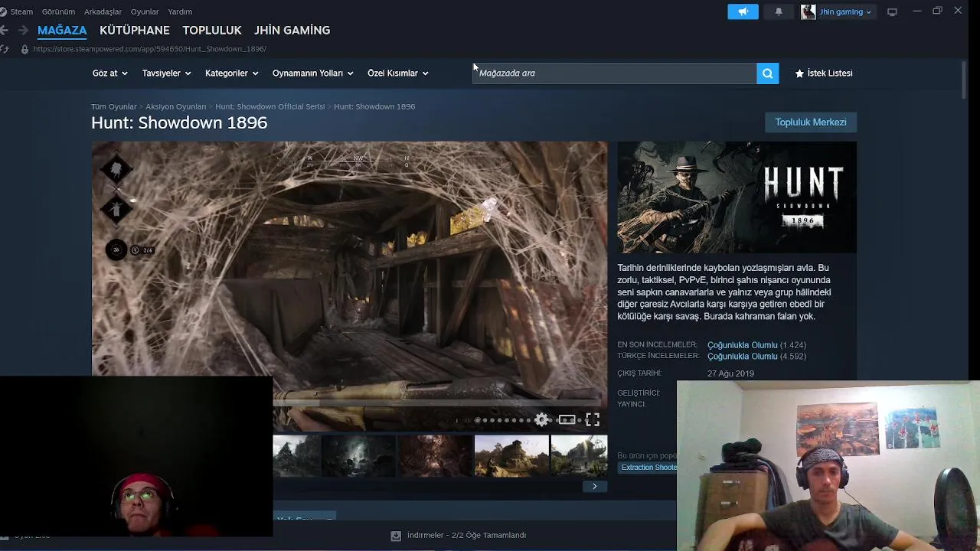Select the reddish cave screenshot thumbnail

[x=435, y=456]
